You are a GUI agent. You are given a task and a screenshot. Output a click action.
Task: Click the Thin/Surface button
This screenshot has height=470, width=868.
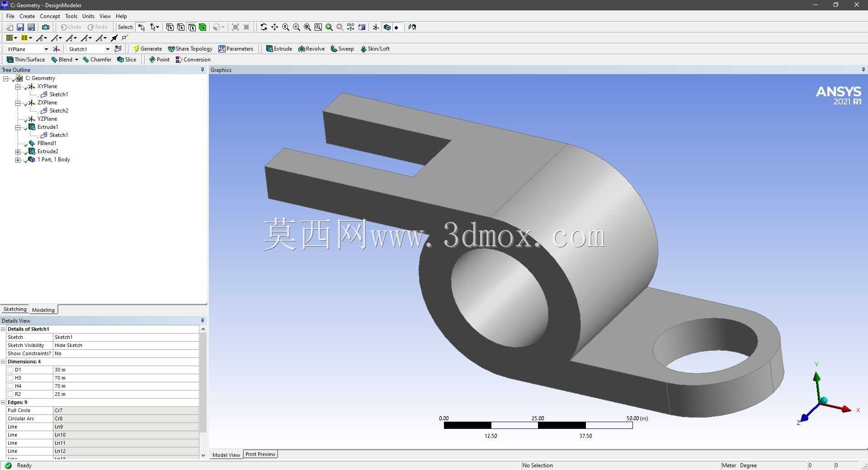coord(26,60)
